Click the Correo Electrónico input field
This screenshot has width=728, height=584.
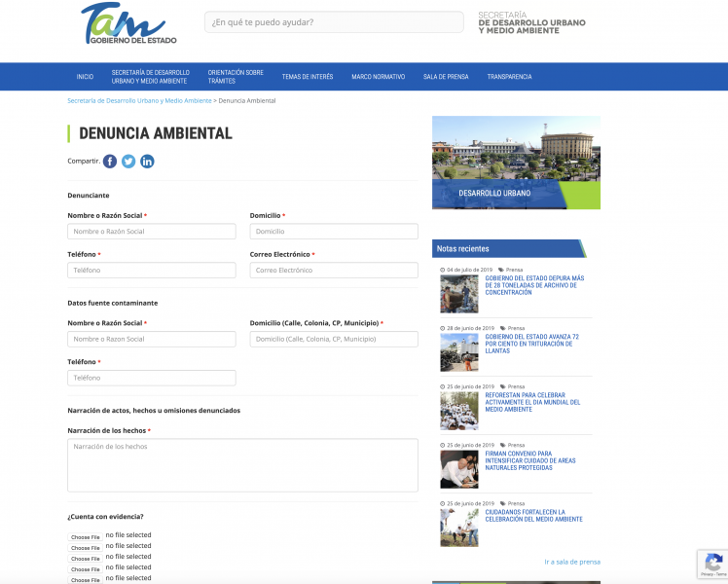coord(334,271)
